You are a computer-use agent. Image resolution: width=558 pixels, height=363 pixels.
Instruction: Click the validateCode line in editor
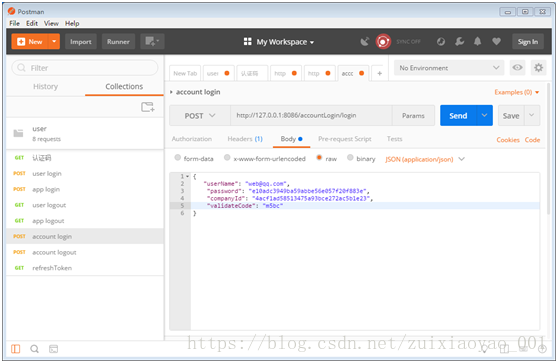point(365,206)
